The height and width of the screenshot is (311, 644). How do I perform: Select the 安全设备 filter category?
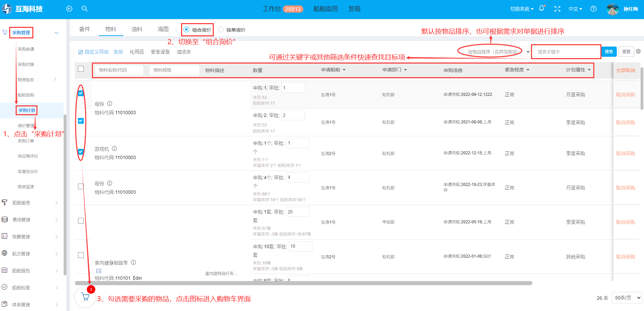[160, 52]
